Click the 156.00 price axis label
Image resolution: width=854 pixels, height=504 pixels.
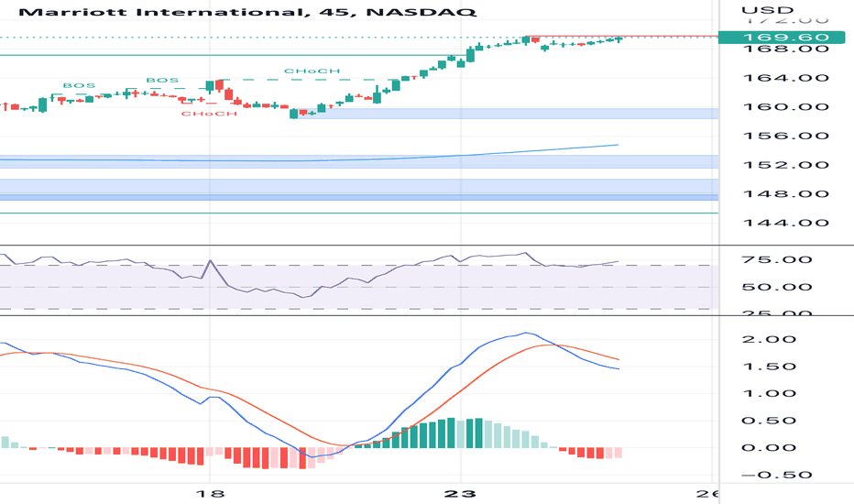(x=785, y=136)
